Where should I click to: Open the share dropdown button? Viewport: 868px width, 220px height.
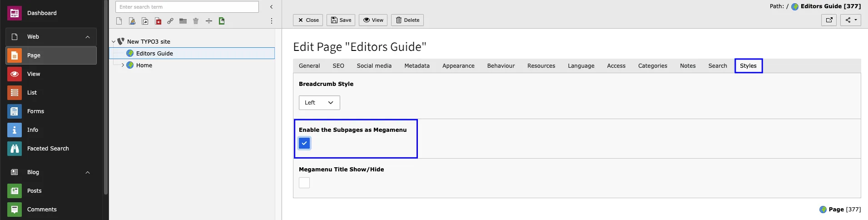(851, 20)
